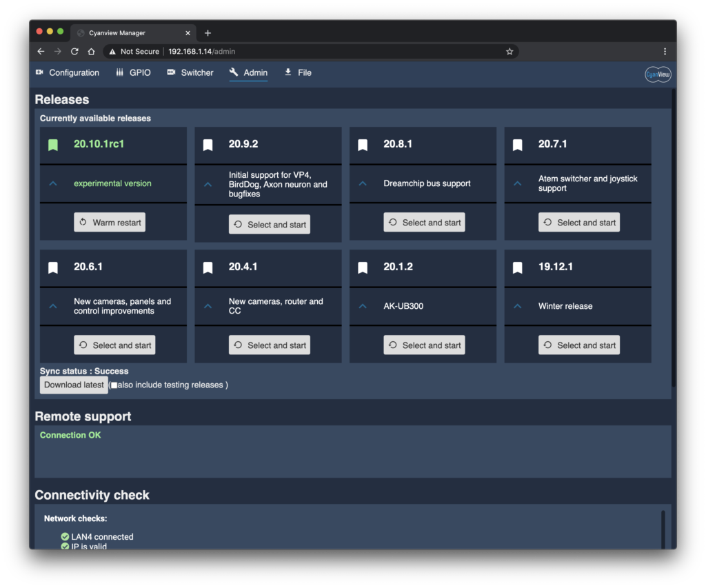This screenshot has width=706, height=588.
Task: Click the Download latest button
Action: [x=74, y=385]
